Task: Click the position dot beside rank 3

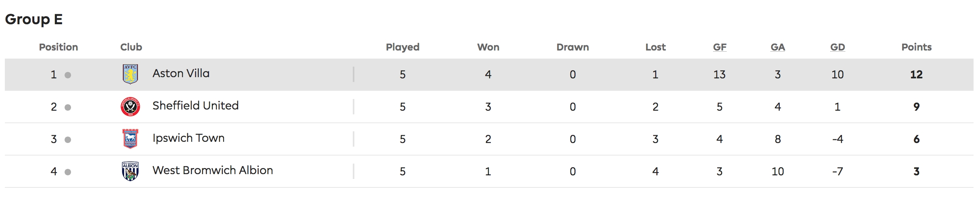Action: click(x=68, y=140)
